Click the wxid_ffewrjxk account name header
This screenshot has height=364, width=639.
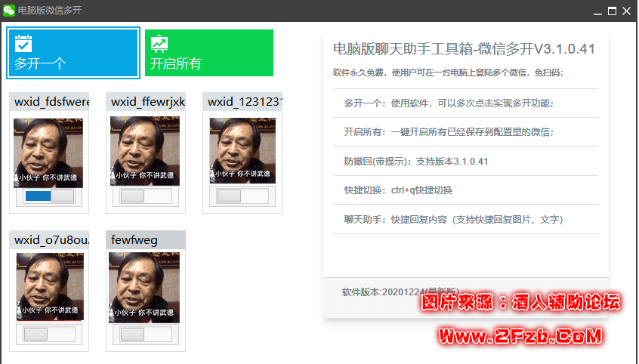[x=146, y=101]
